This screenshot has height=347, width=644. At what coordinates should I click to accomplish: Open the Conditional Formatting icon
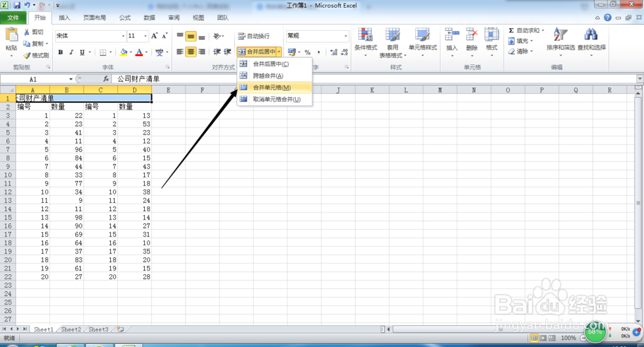tap(365, 35)
